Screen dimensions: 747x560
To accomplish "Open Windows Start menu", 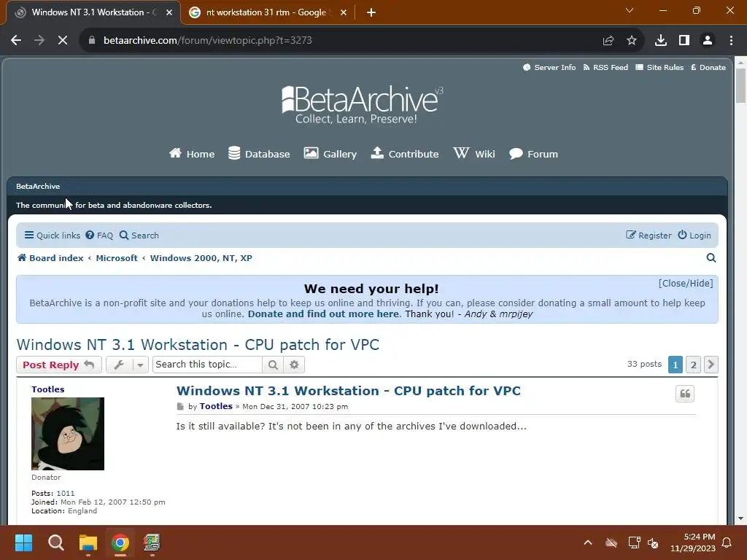I will pos(23,542).
